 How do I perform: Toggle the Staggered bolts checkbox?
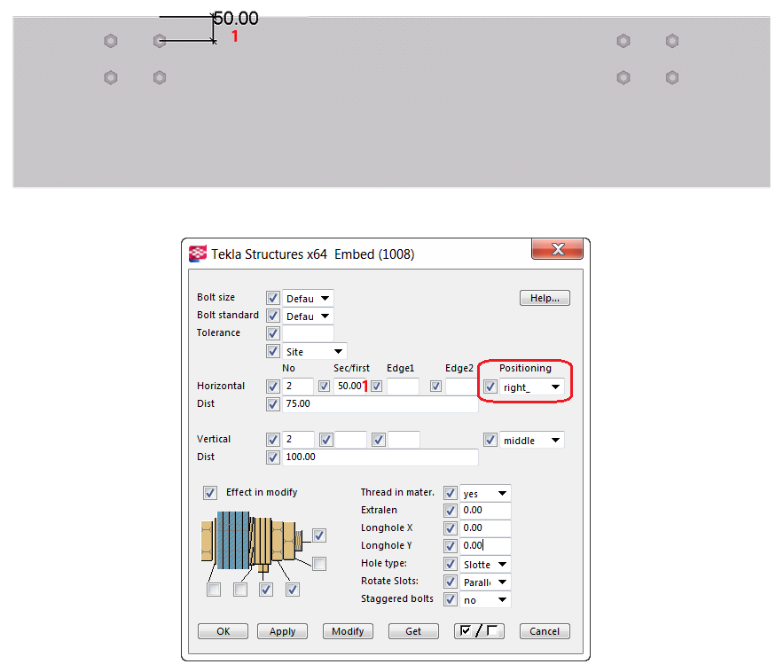point(451,599)
